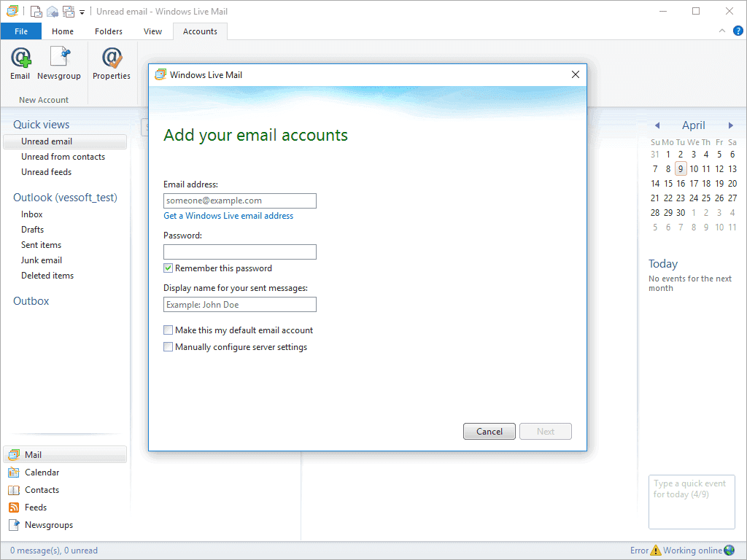Open the Junk email folder

point(42,260)
